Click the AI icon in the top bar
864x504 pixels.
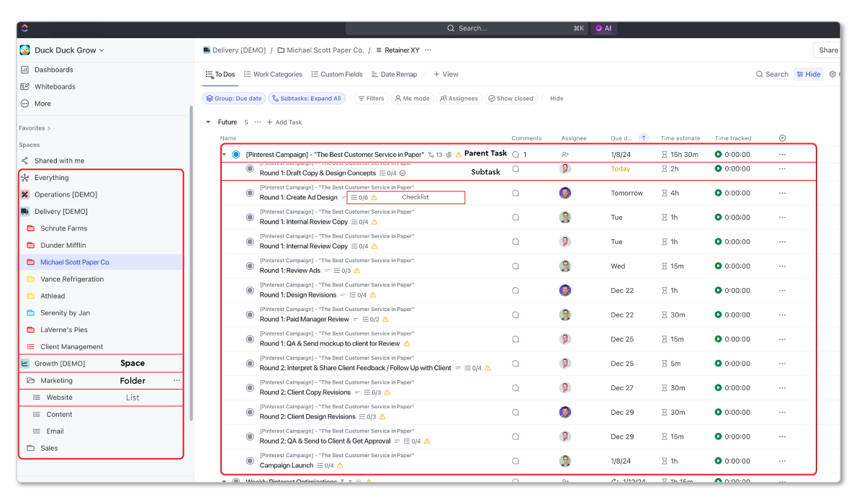point(603,28)
